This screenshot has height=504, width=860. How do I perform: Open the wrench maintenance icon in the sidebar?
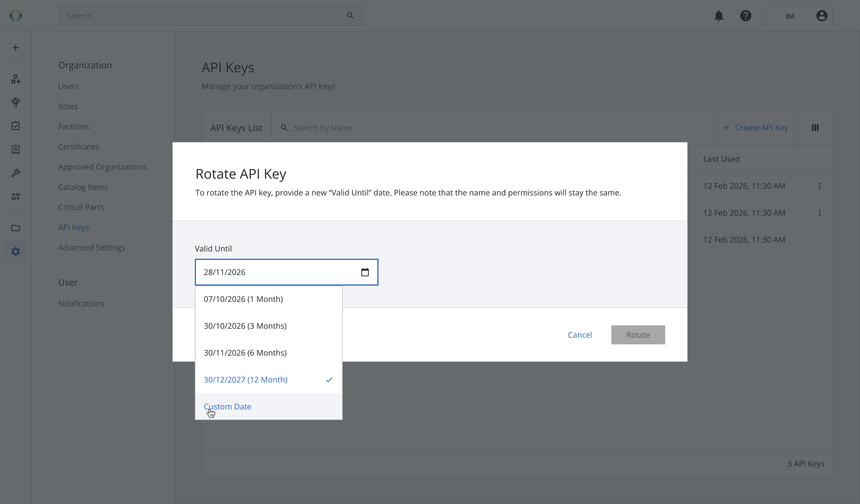[16, 173]
